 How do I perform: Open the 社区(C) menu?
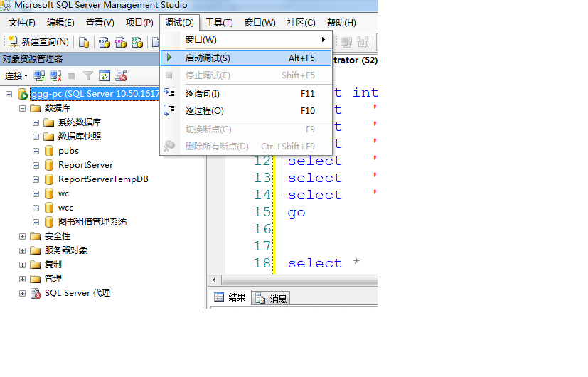(301, 23)
